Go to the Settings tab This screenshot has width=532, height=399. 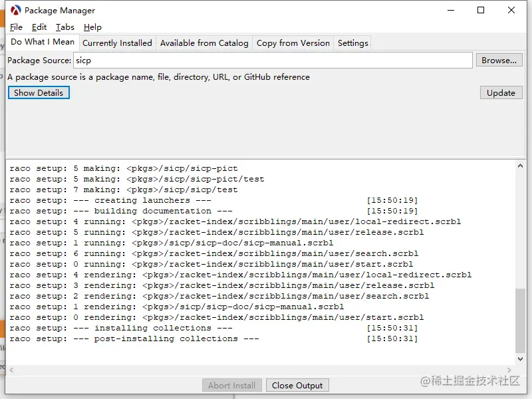[x=352, y=43]
